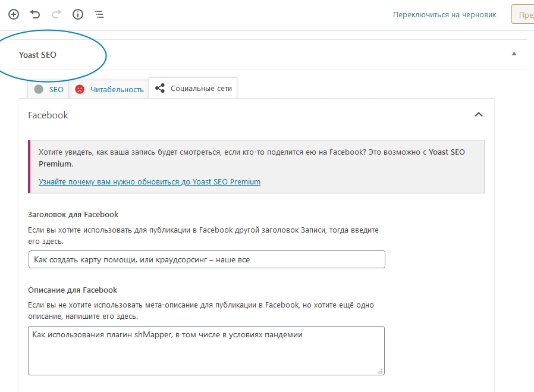Click the redo arrow icon
534x392 pixels.
pyautogui.click(x=56, y=14)
